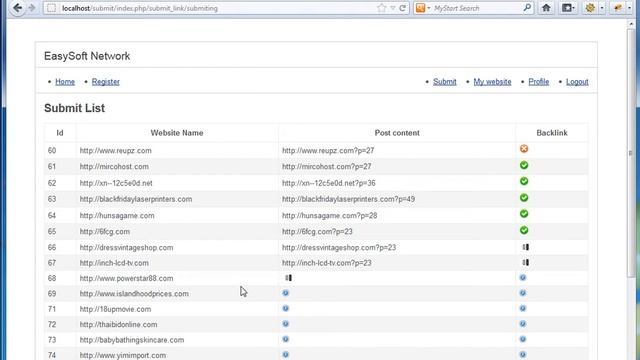
Task: Click the scrollbar up arrow
Action: [631, 24]
